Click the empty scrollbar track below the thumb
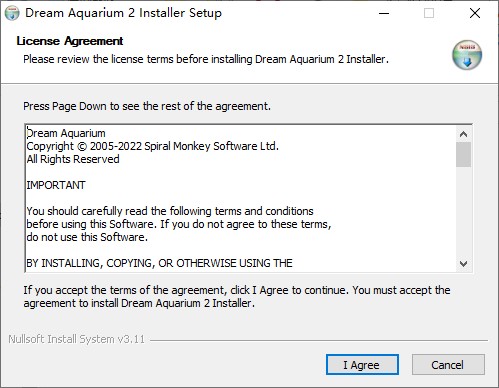Screen dimensions: 499x388 pyautogui.click(x=463, y=212)
